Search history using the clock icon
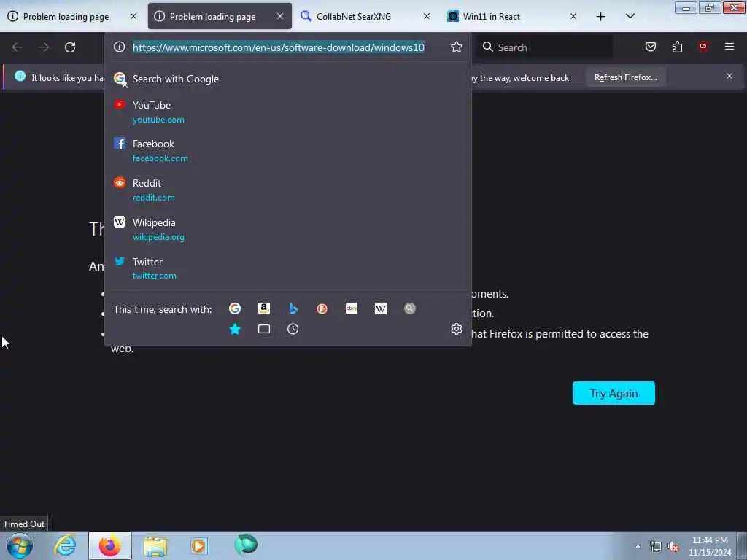This screenshot has width=747, height=560. pos(293,329)
